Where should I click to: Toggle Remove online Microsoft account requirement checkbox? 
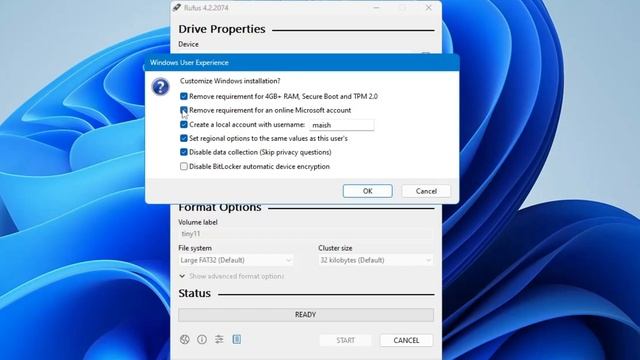(184, 110)
